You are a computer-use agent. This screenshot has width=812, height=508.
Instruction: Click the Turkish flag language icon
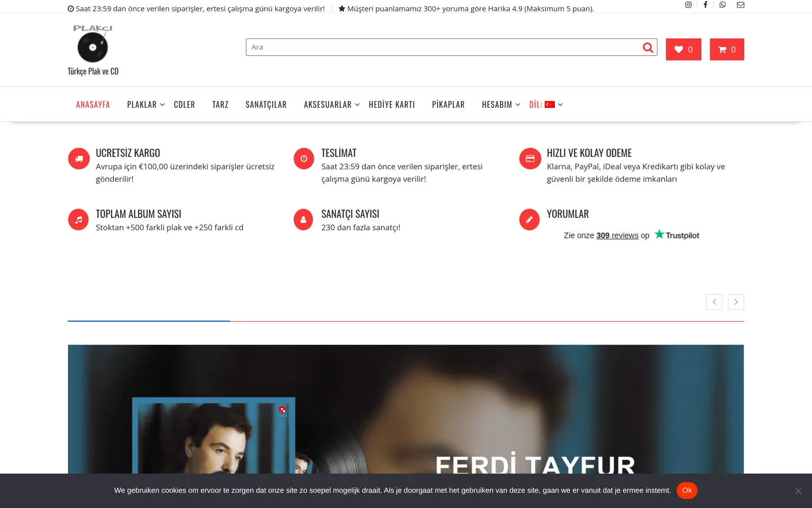(x=550, y=104)
